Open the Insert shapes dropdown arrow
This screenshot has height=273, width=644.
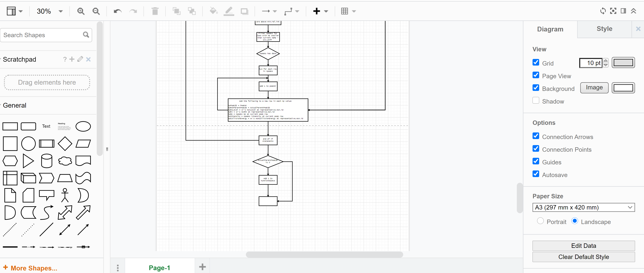[x=326, y=11]
